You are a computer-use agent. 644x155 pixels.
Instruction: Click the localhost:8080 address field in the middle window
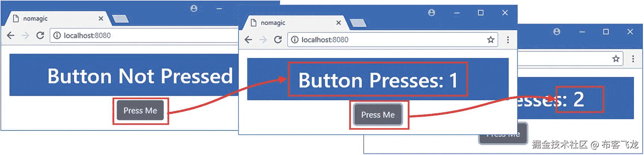click(392, 39)
